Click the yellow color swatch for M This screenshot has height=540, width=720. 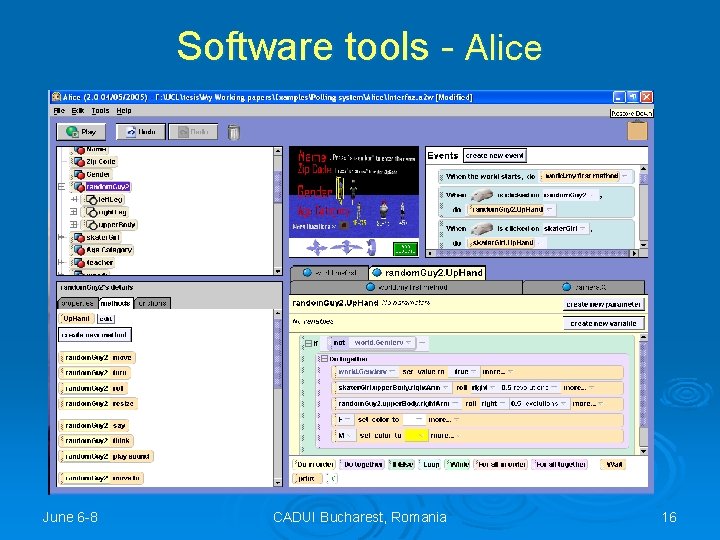[x=416, y=435]
